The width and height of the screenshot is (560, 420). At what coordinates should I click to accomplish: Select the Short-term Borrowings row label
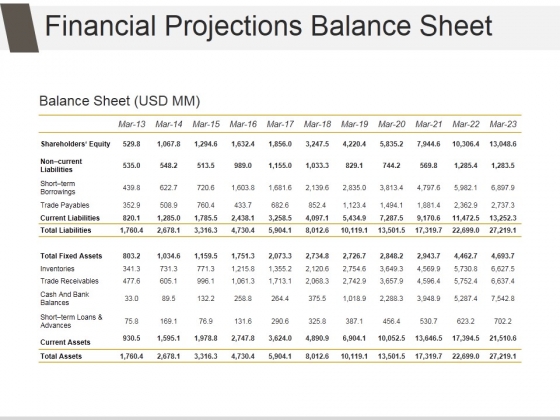pos(58,188)
